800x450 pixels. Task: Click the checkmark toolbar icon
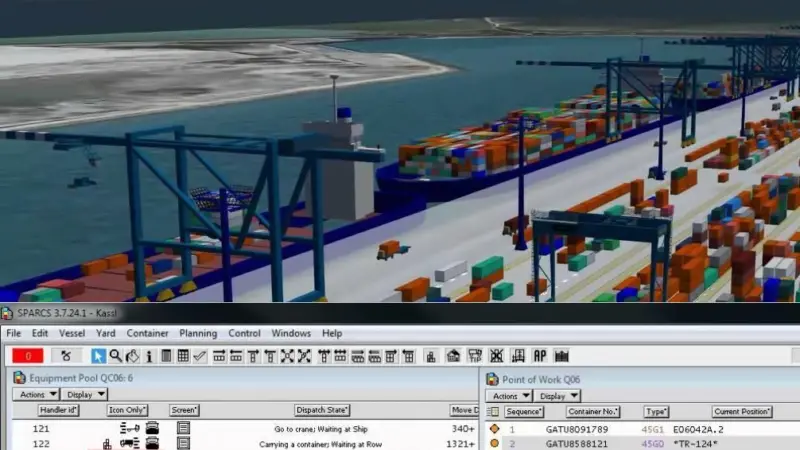click(200, 356)
